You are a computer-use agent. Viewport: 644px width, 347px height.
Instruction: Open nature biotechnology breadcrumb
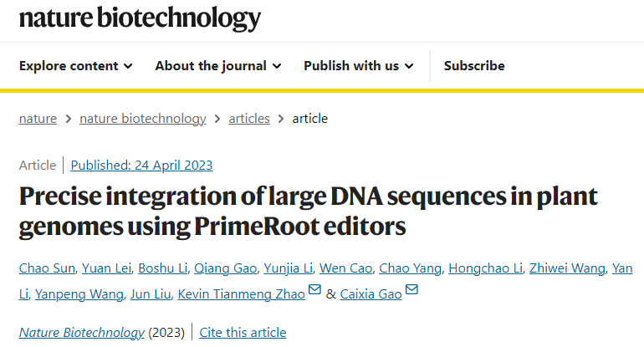pyautogui.click(x=142, y=119)
